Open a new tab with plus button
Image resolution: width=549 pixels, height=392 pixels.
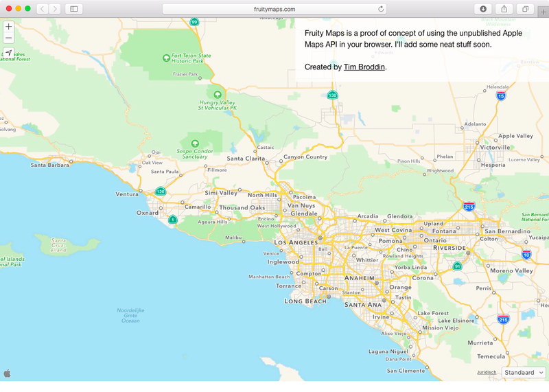point(544,12)
